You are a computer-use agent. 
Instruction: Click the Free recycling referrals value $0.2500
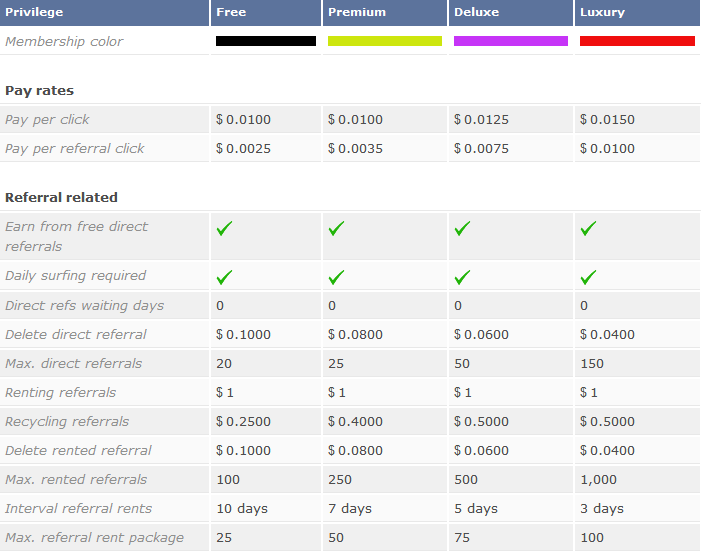point(243,422)
